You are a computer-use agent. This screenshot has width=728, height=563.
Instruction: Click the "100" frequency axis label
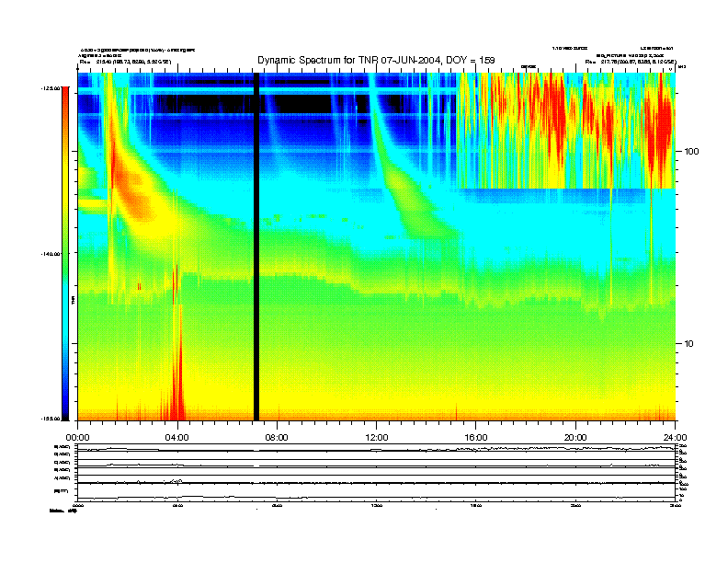tap(692, 152)
